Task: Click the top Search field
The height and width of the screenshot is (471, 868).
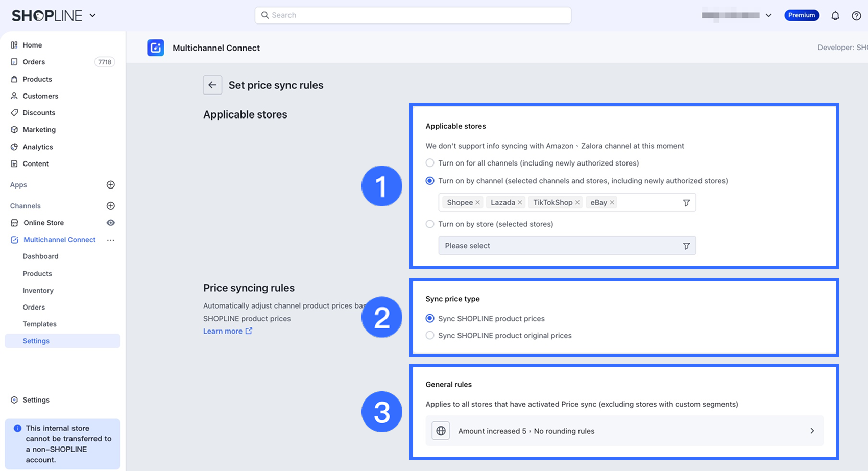Action: [x=413, y=15]
